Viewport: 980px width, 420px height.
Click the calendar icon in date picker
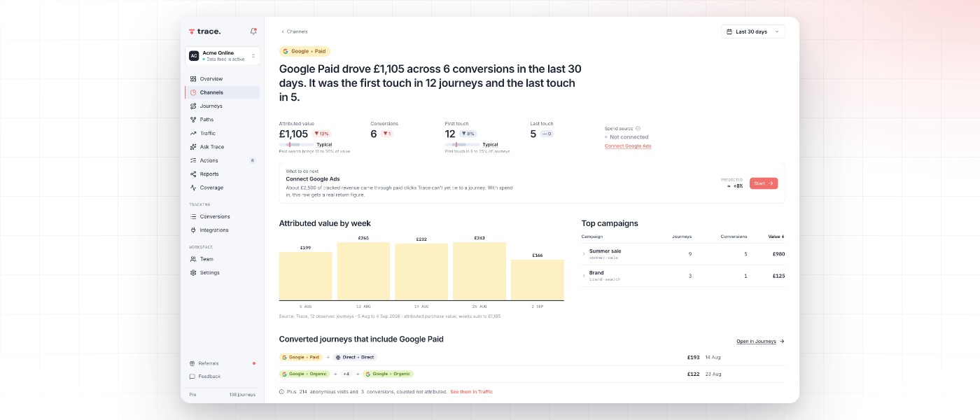(x=730, y=31)
